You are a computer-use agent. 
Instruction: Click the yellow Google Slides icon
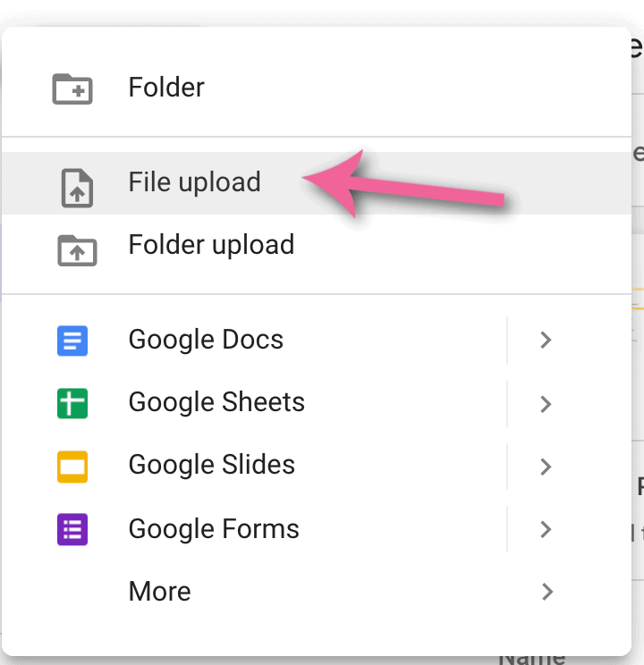pos(72,467)
